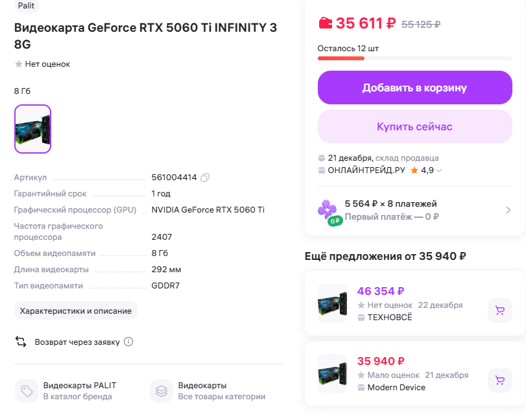The width and height of the screenshot is (526, 420).
Task: Select the product image thumbnail
Action: [32, 129]
